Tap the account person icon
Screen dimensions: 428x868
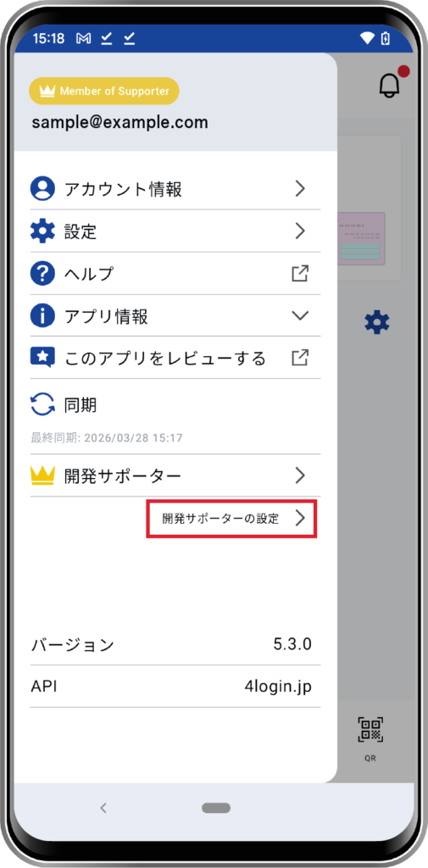pyautogui.click(x=42, y=189)
